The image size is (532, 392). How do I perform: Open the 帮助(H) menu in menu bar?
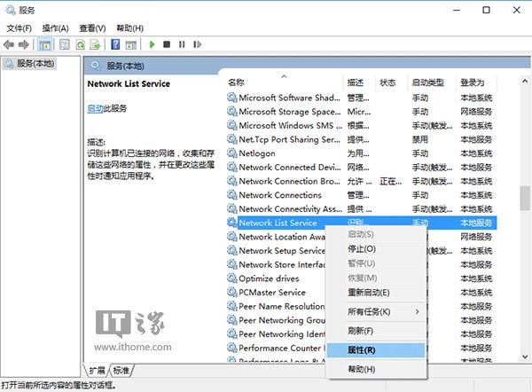coord(130,28)
